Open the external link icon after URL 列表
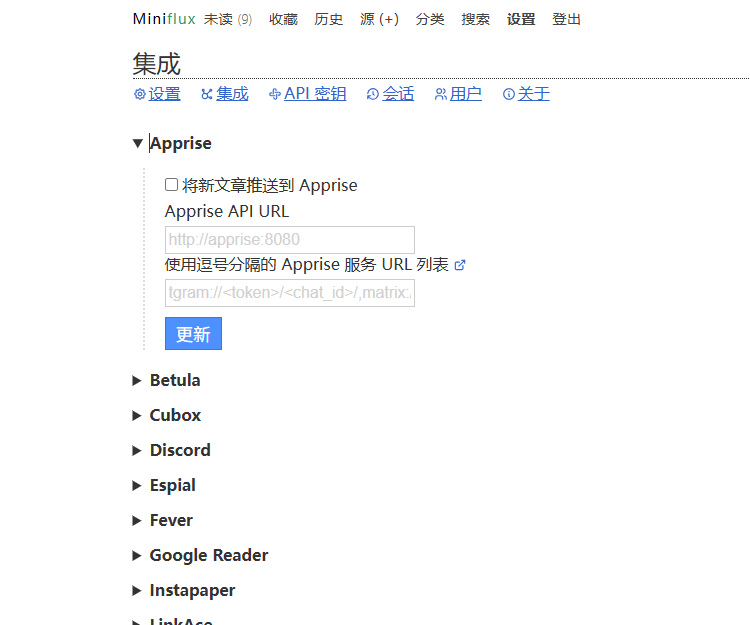The height and width of the screenshot is (625, 750). click(460, 265)
